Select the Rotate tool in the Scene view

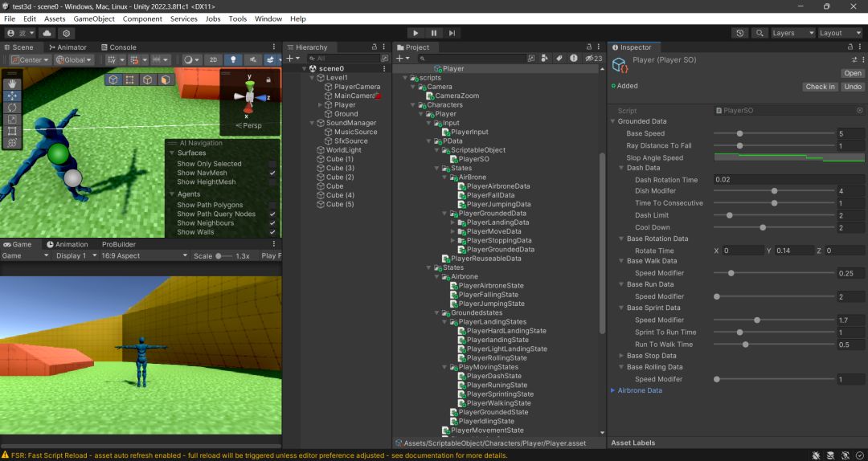pyautogui.click(x=12, y=107)
